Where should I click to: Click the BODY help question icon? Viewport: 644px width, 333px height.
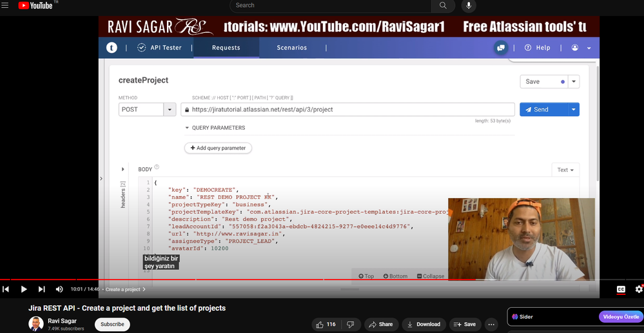[x=157, y=167]
